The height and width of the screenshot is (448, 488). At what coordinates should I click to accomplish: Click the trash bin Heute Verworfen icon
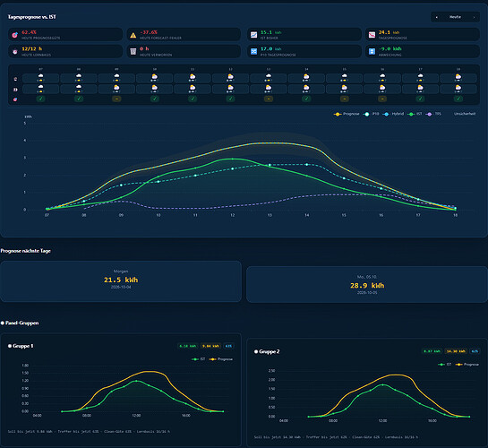click(133, 51)
